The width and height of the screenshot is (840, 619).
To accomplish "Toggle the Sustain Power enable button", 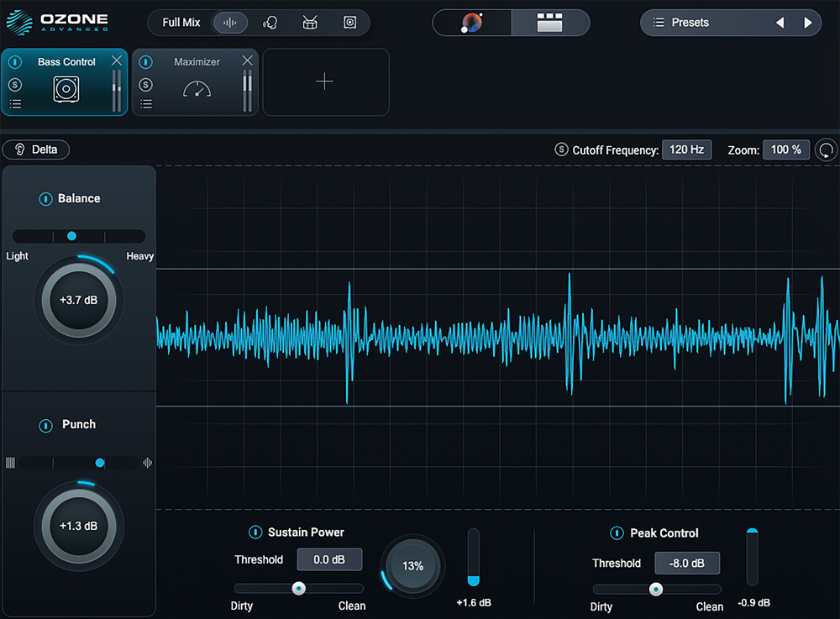I will pos(255,532).
